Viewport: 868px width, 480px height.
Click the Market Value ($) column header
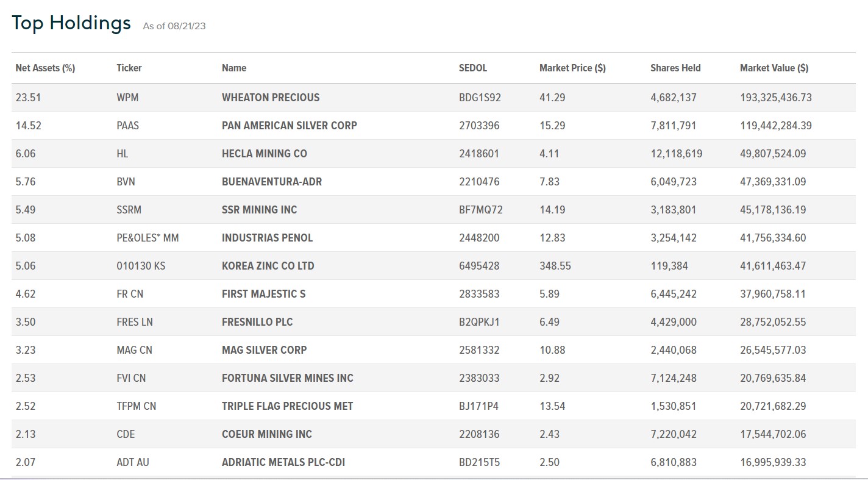[774, 68]
